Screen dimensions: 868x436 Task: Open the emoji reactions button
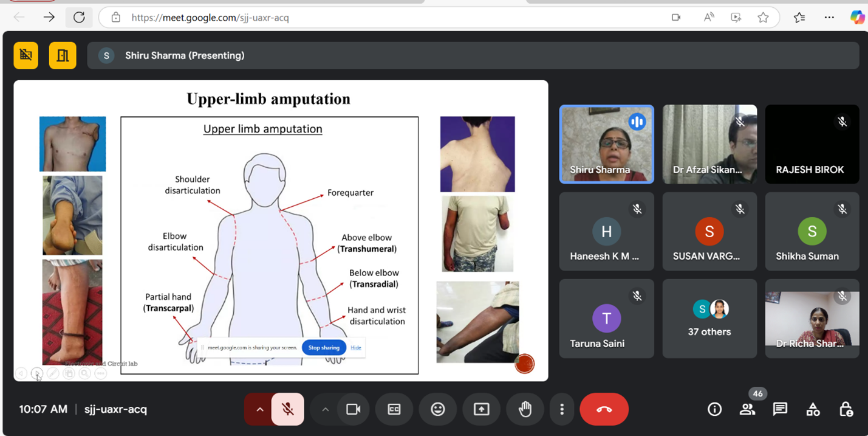[438, 409]
